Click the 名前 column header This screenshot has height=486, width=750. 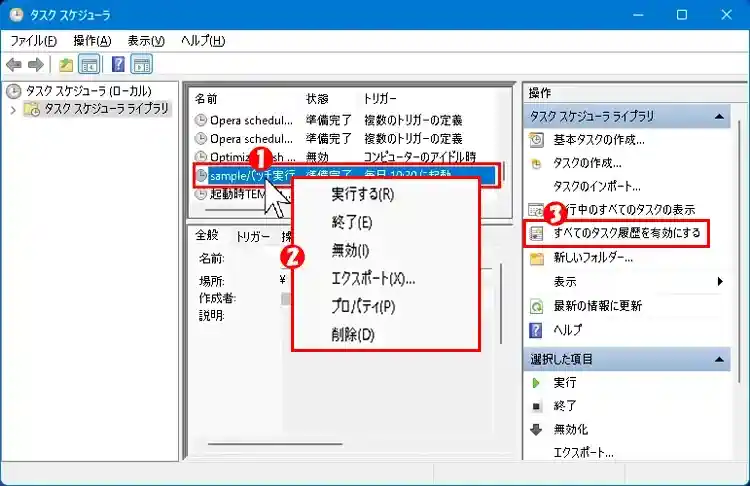(206, 99)
